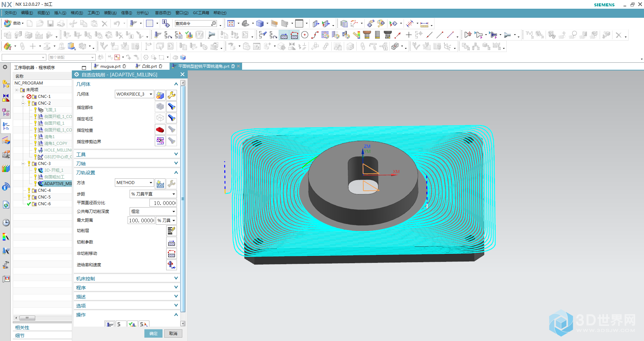Open the 分析(L) menu
Image resolution: width=644 pixels, height=341 pixels.
click(x=142, y=13)
